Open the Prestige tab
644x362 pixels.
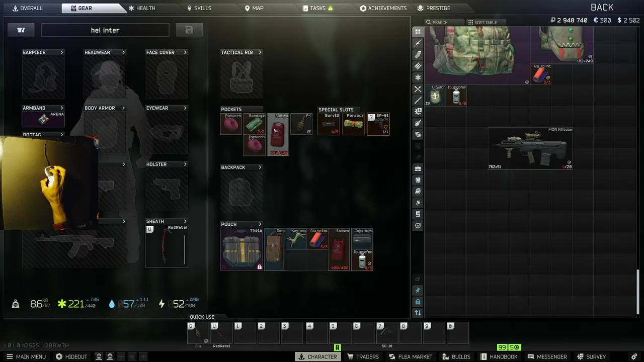[434, 8]
